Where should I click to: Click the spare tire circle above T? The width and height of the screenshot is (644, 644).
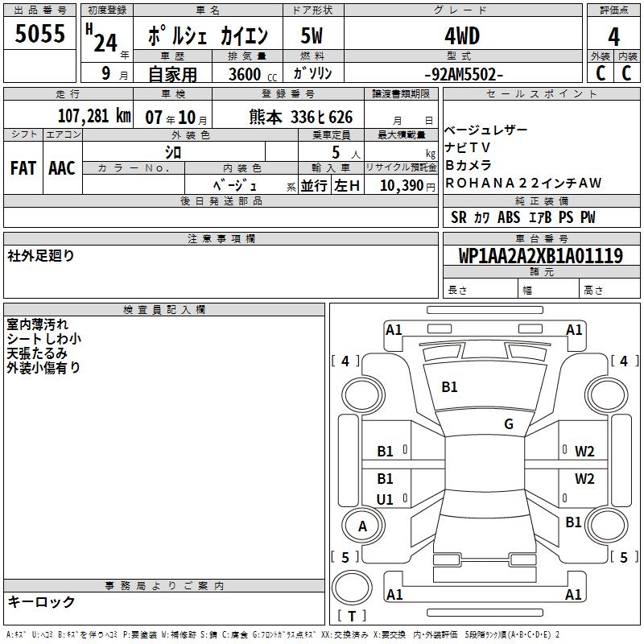click(x=352, y=588)
